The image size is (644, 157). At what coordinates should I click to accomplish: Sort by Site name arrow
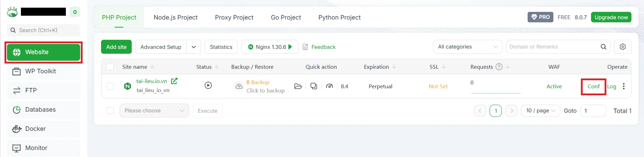(x=152, y=67)
